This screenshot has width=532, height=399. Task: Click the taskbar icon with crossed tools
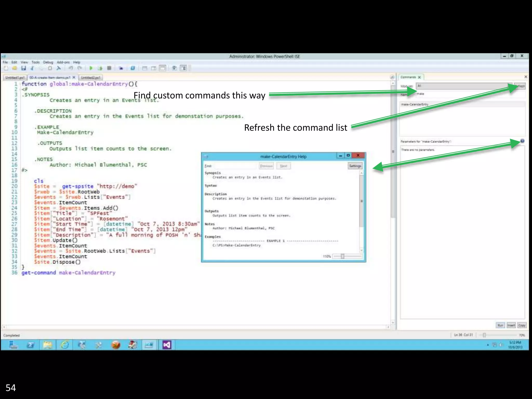98,345
